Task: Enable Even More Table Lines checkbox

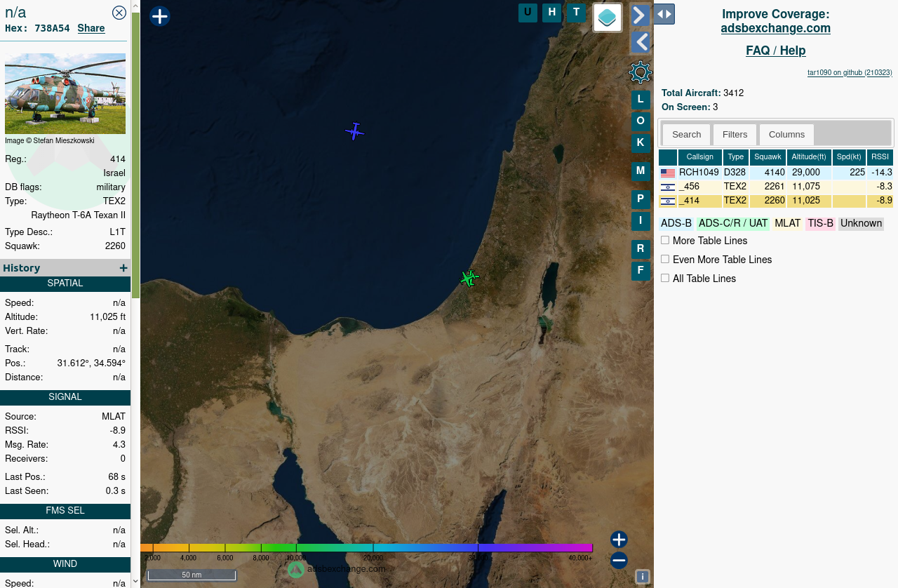Action: [665, 259]
